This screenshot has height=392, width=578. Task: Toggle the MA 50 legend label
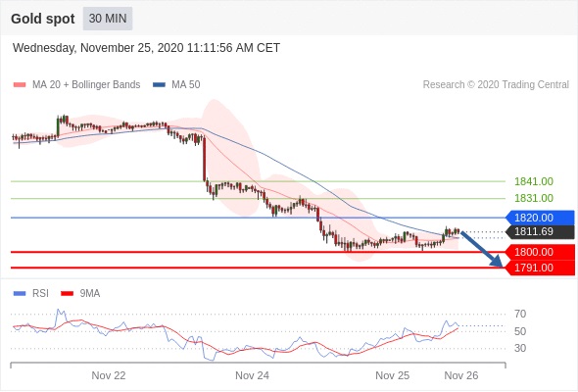click(186, 85)
